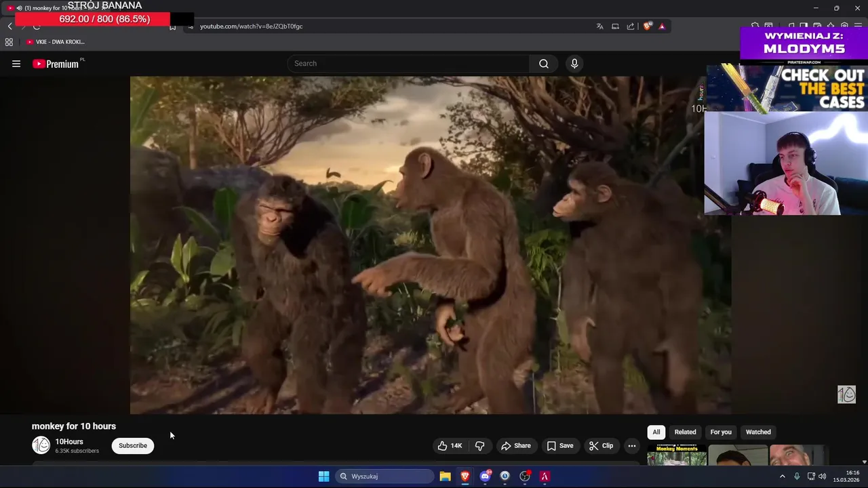Dislike the video with thumbs down
Viewport: 868px width, 488px height.
[x=480, y=445]
